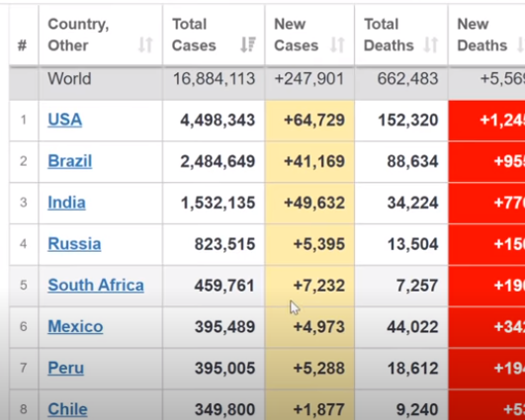Open the South Africa country link
This screenshot has width=525, height=420.
coord(96,286)
